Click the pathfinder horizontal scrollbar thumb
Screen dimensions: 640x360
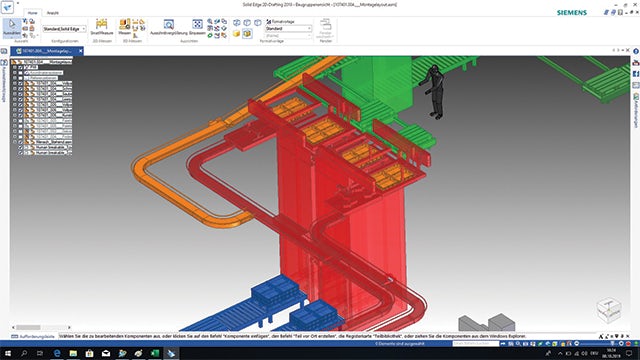pyautogui.click(x=28, y=327)
